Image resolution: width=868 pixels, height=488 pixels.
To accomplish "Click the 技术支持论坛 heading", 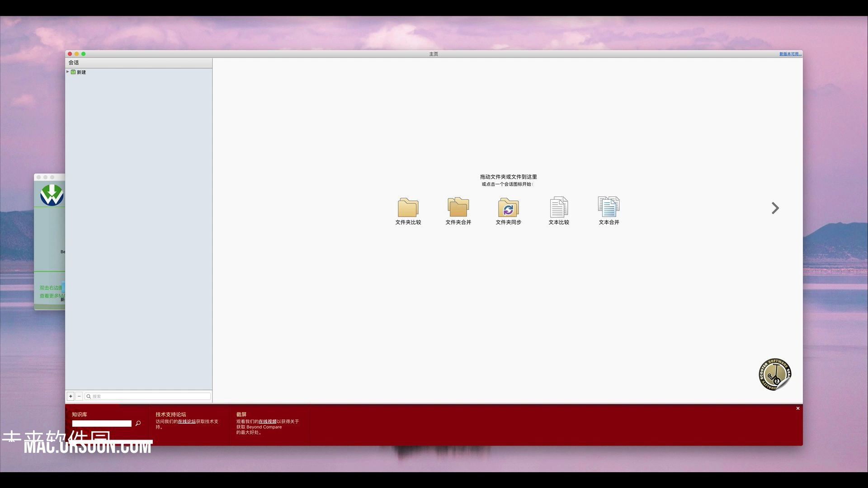I will click(171, 414).
